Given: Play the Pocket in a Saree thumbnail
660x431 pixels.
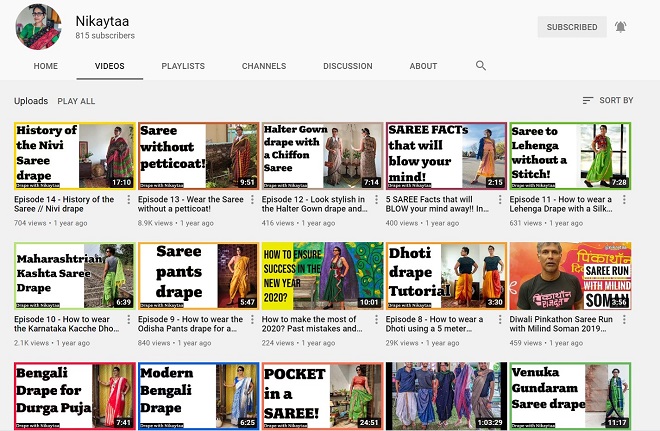Looking at the screenshot, I should point(322,395).
